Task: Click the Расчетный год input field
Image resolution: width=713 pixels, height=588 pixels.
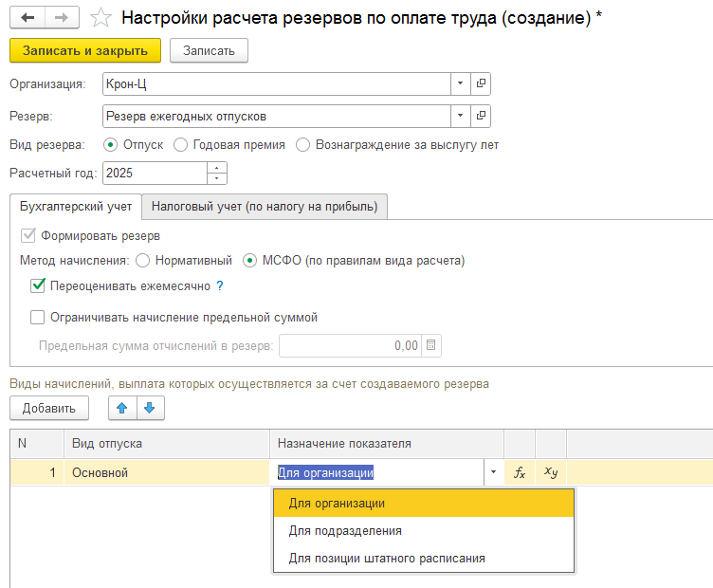Action: (154, 174)
